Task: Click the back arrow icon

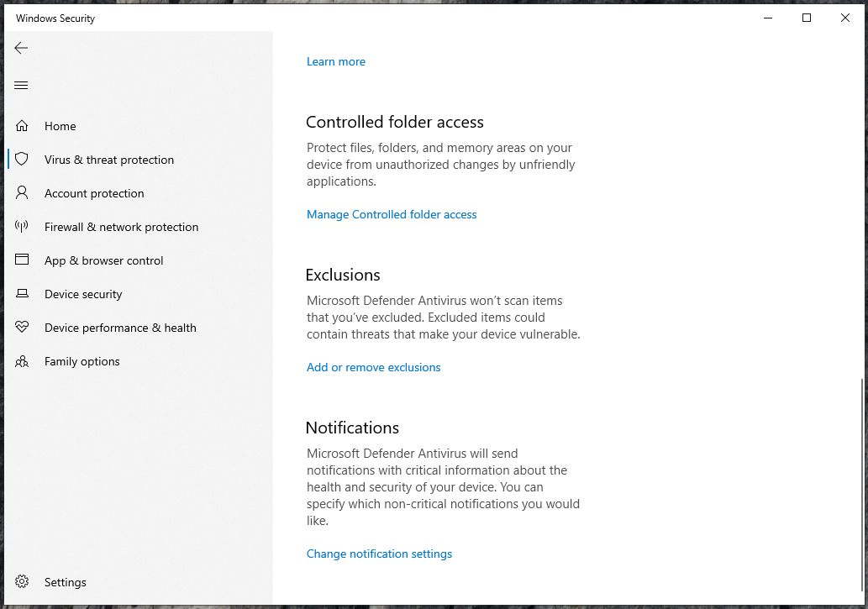Action: (21, 48)
